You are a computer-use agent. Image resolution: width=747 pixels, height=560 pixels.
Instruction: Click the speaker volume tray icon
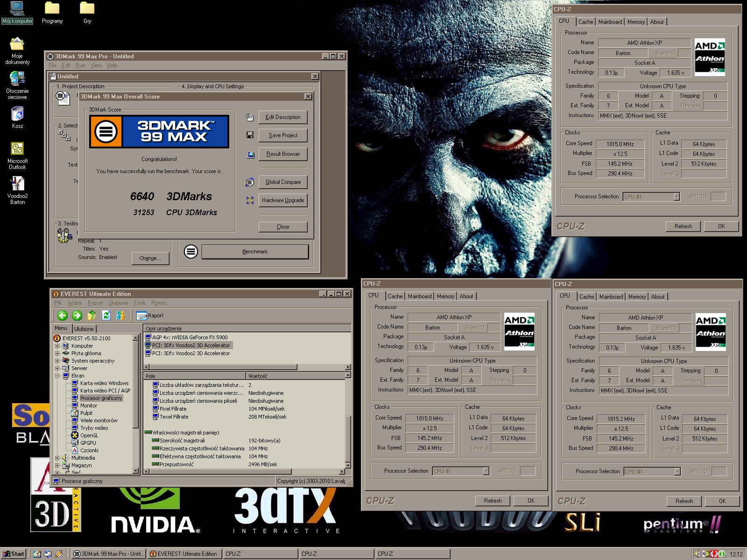(x=697, y=554)
